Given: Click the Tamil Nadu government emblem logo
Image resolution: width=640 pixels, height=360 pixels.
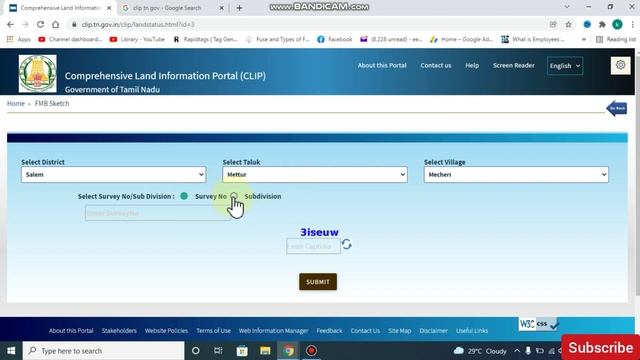Looking at the screenshot, I should coord(38,73).
